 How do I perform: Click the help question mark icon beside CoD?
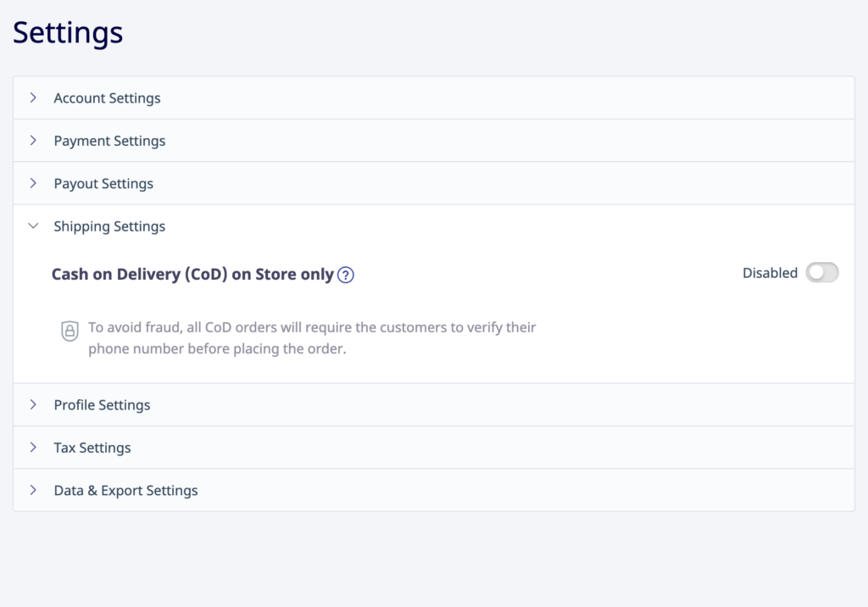[x=346, y=275]
